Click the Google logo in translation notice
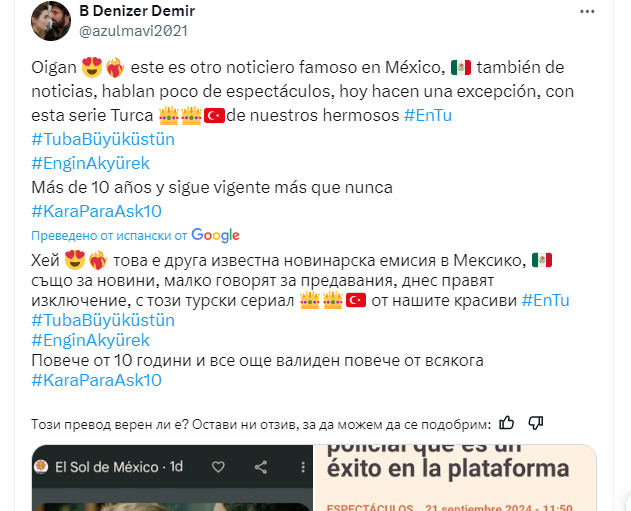 [215, 235]
